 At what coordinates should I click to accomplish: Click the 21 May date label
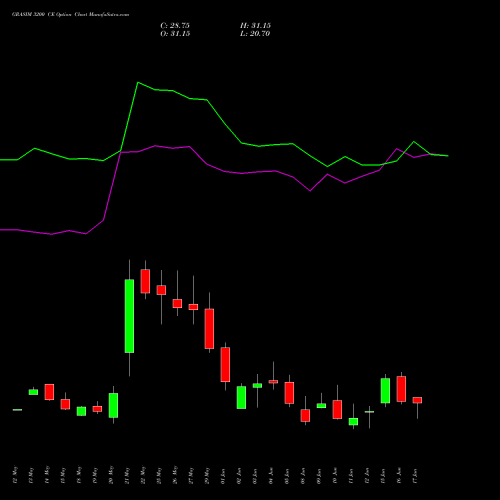pos(127,475)
